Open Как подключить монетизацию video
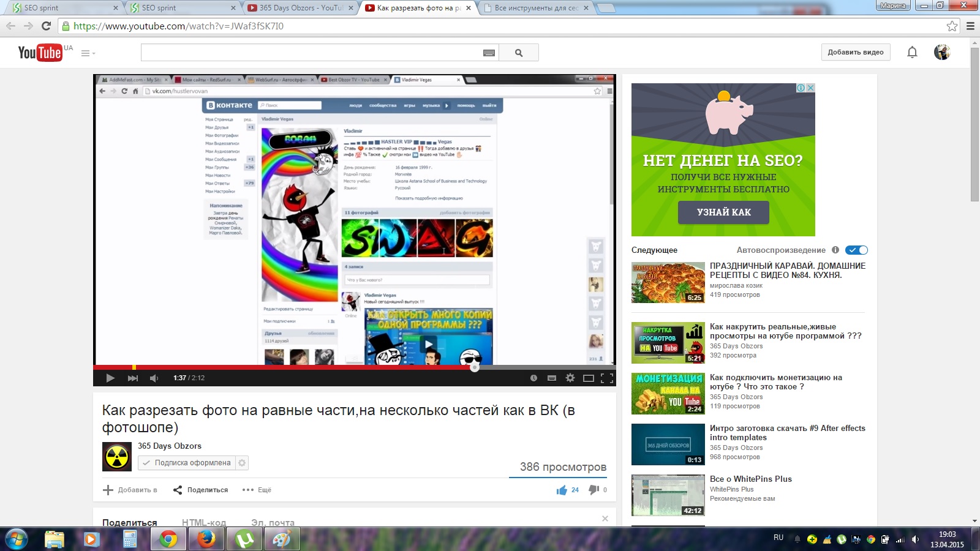Viewport: 980px width, 551px height. (x=776, y=382)
